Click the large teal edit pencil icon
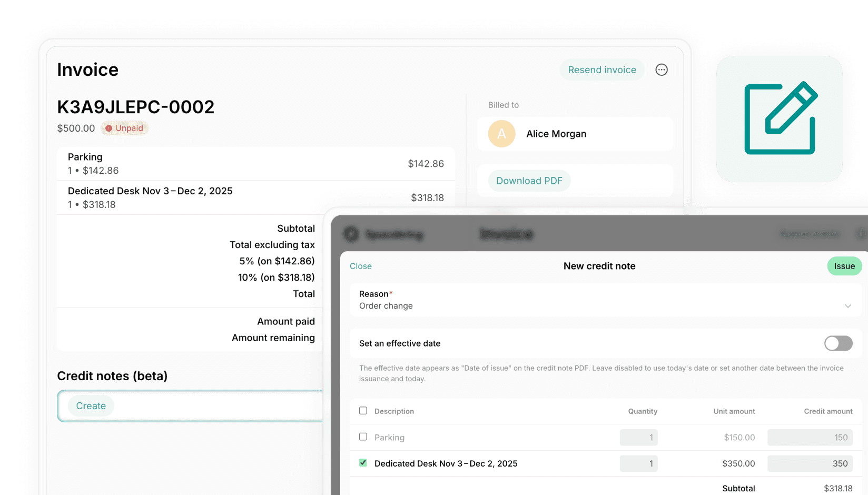Viewport: 868px width, 495px height. [780, 118]
